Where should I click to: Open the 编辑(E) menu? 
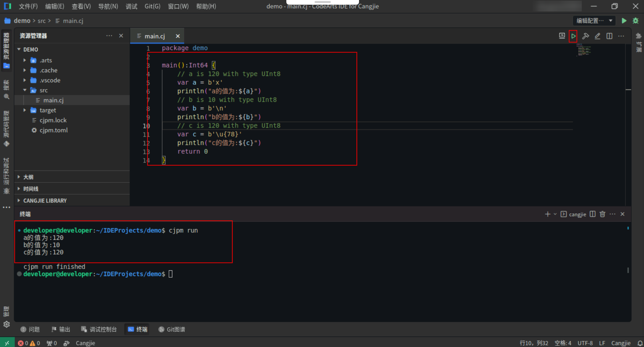(x=55, y=6)
